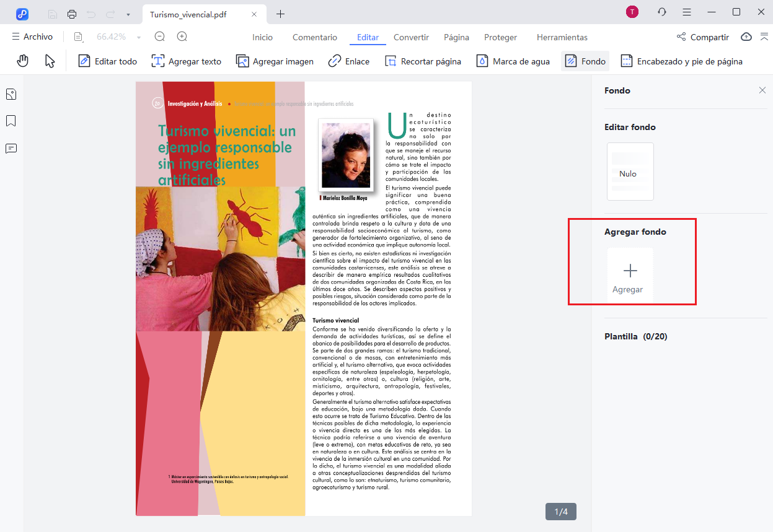Open the quick access toolbar dropdown arrow
The height and width of the screenshot is (532, 773).
[x=128, y=14]
